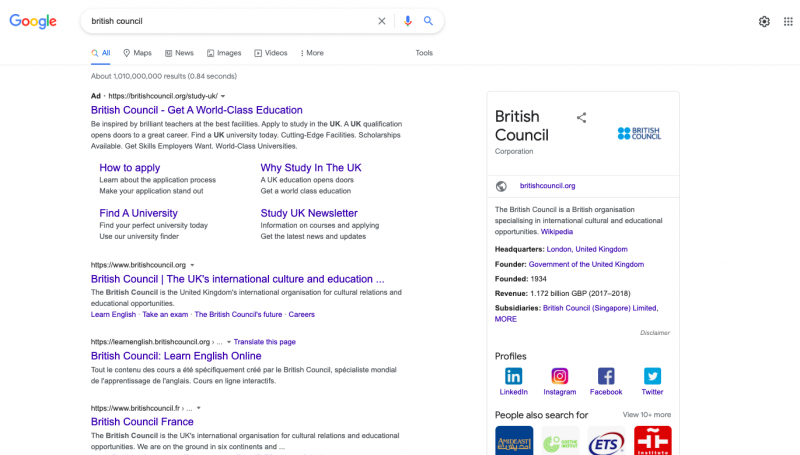Open 'London, United Kingdom' headquarters link
This screenshot has height=455, width=800.
587,249
